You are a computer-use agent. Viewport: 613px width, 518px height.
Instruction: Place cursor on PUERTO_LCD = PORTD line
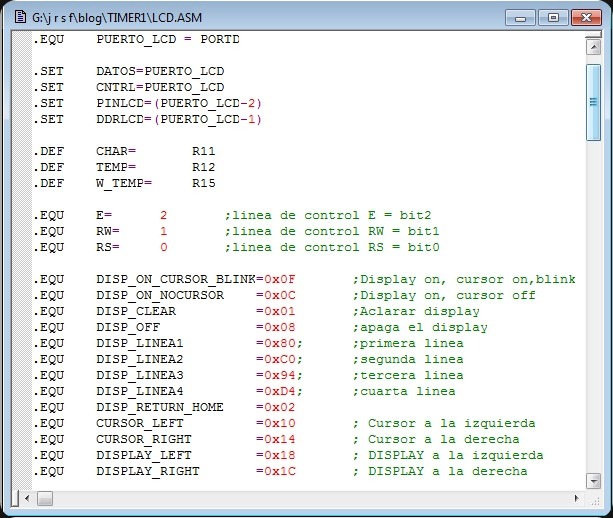(x=168, y=40)
